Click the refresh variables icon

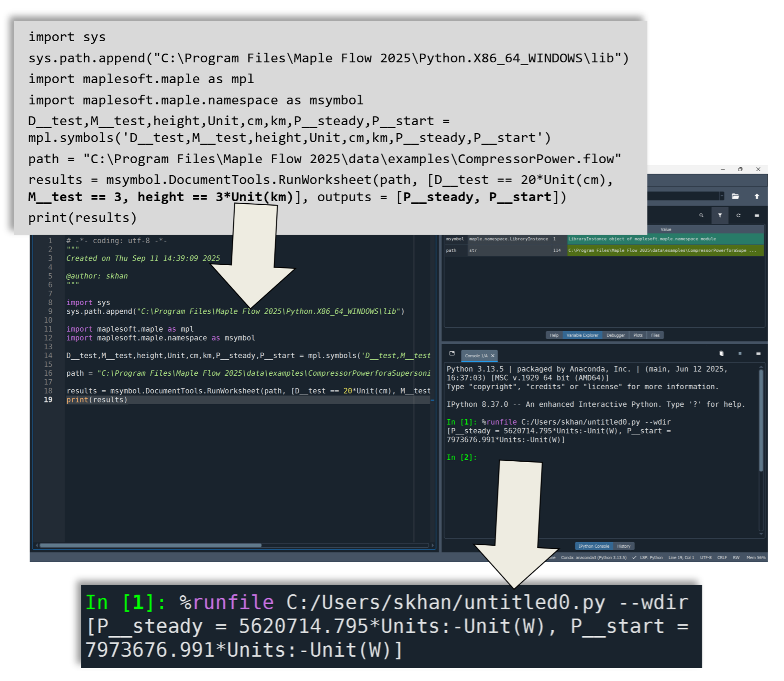[738, 215]
